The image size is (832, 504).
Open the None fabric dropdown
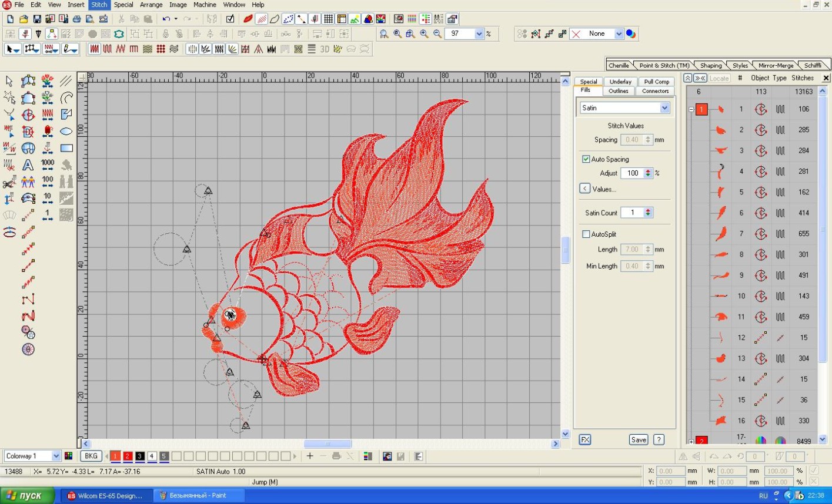pyautogui.click(x=619, y=34)
